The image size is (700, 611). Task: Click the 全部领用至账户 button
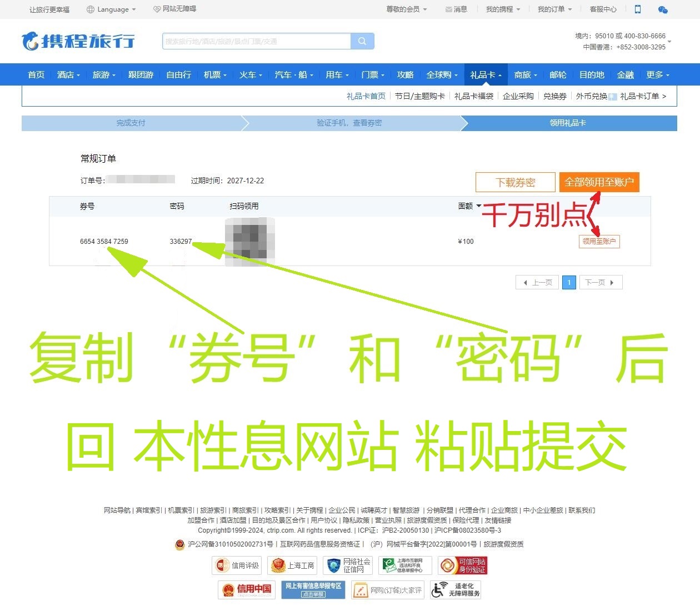tap(599, 182)
